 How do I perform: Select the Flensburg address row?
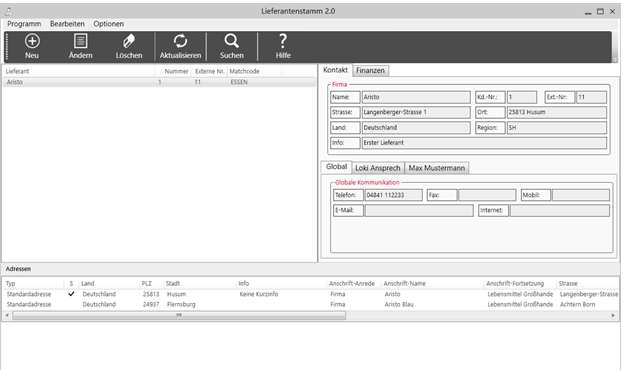click(x=311, y=304)
